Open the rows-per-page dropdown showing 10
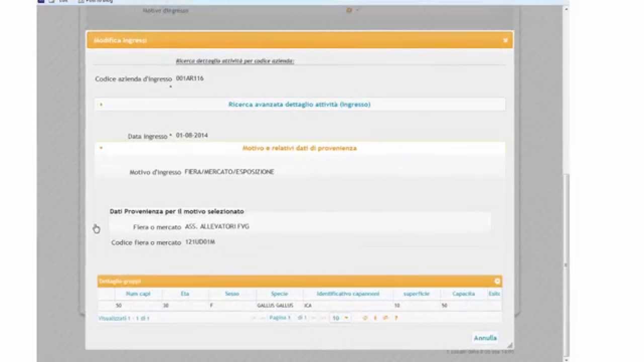This screenshot has height=362, width=644. click(341, 318)
